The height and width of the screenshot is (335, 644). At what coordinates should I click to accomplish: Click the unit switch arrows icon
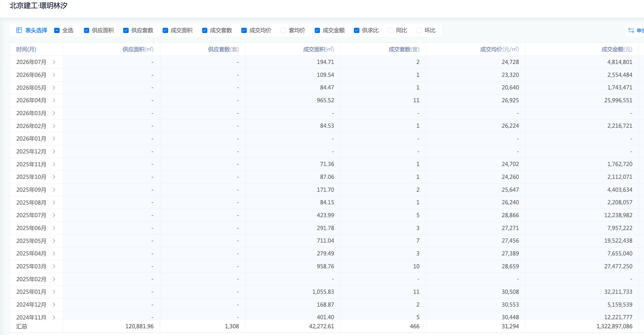pyautogui.click(x=631, y=30)
